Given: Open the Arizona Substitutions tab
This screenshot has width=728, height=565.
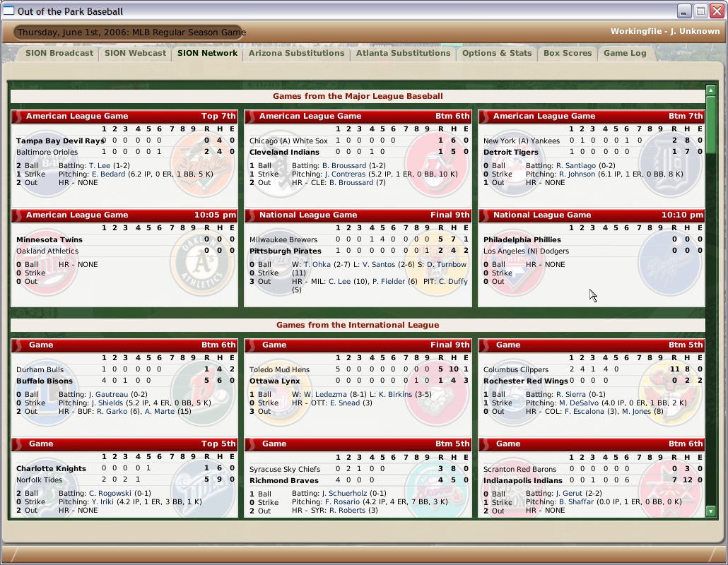Looking at the screenshot, I should (x=297, y=53).
